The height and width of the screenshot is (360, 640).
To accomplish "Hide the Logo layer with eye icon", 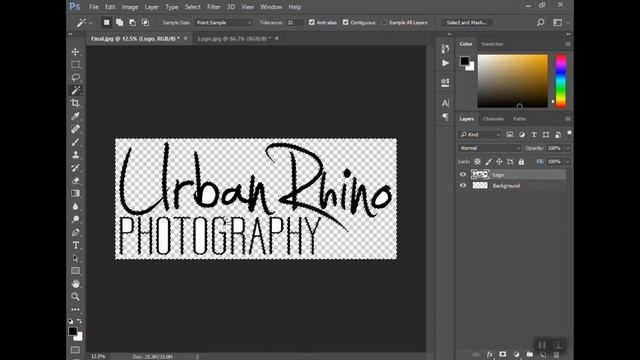I will 463,175.
